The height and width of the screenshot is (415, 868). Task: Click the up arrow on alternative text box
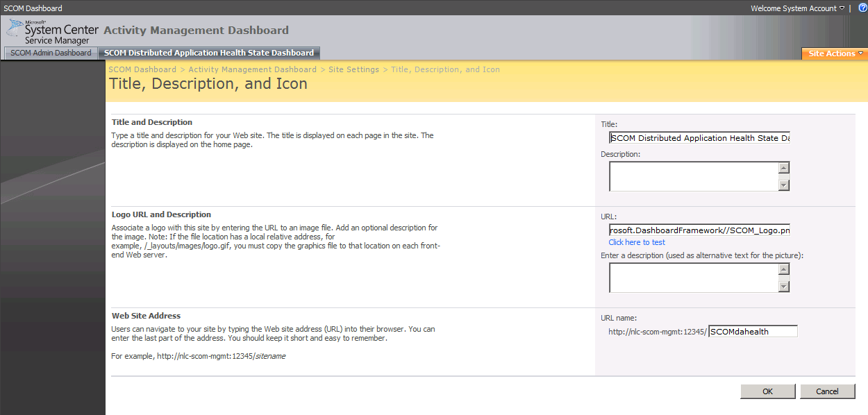tap(784, 268)
